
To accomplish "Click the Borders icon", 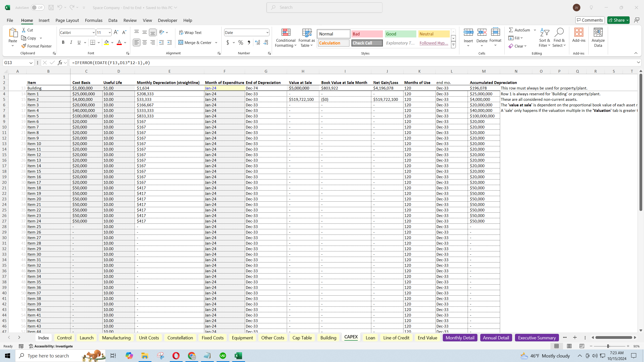I will coord(93,42).
